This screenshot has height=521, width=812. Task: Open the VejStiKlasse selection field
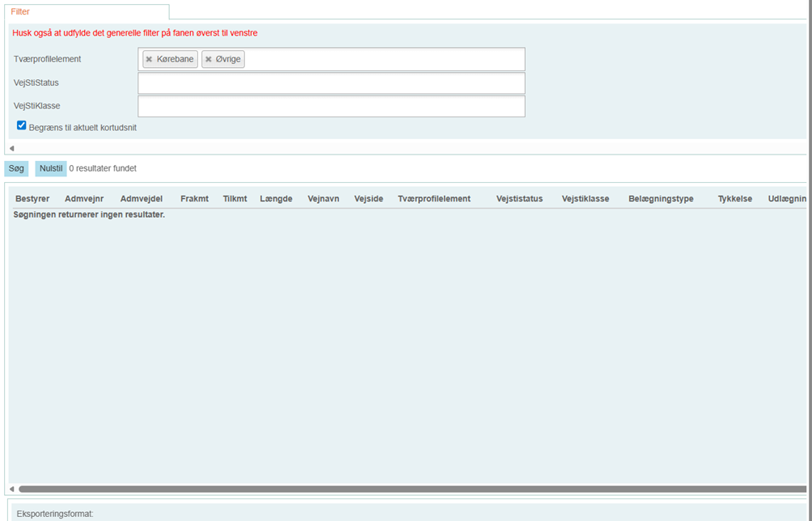coord(331,107)
